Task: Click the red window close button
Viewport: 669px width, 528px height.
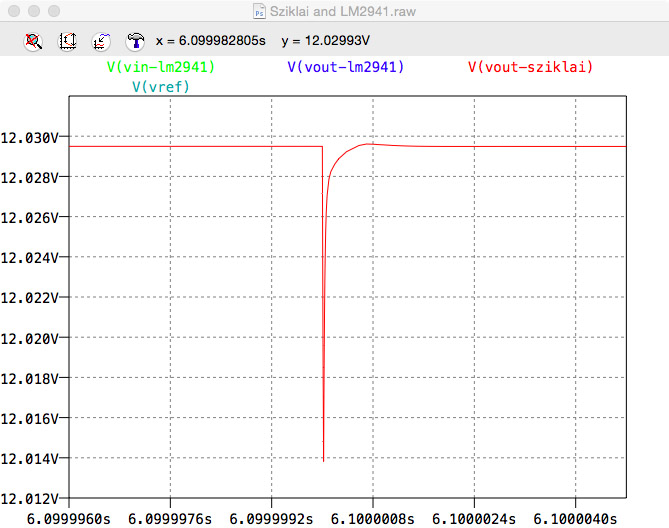Action: pos(14,11)
